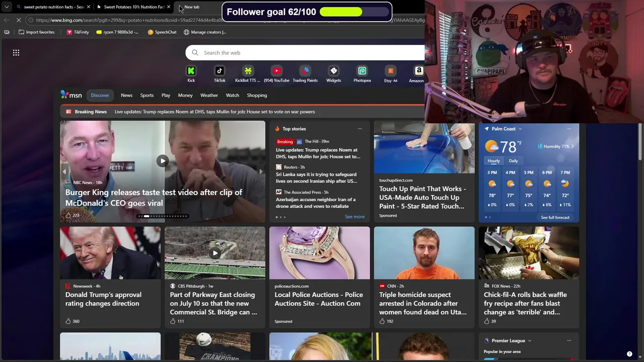644x362 pixels.
Task: Open the Photopea shortcut icon
Action: point(362,71)
